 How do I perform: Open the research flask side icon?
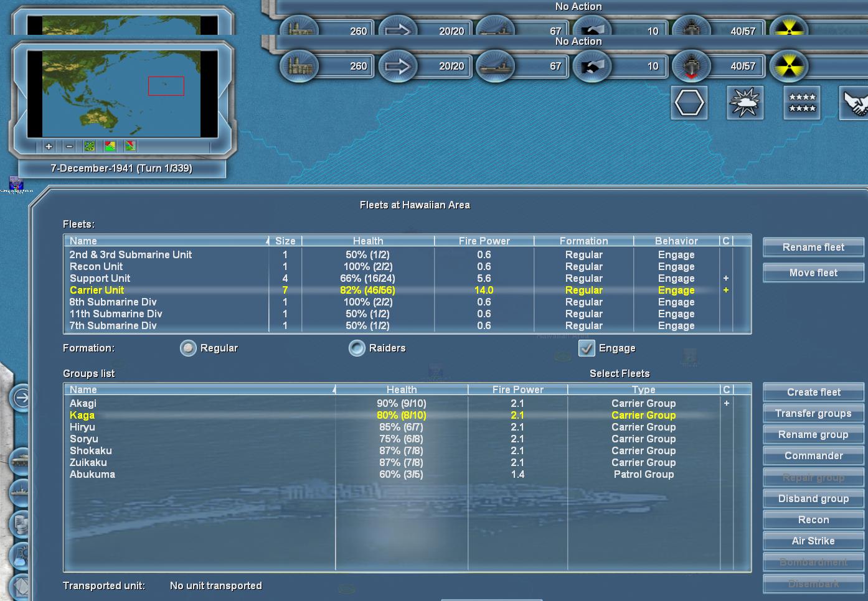(x=19, y=554)
